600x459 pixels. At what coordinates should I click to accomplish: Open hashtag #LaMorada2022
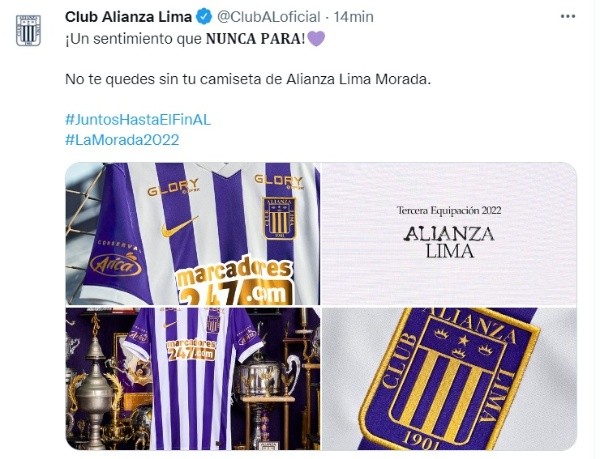[x=122, y=140]
